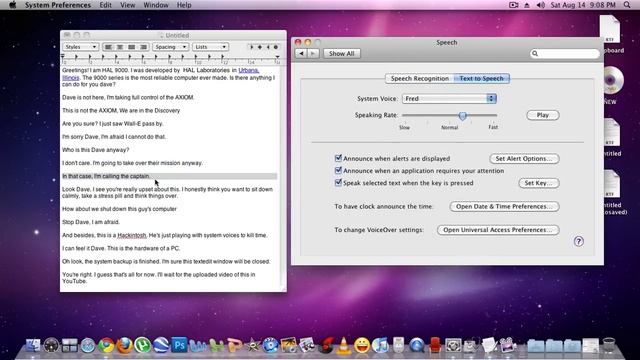Screen dimensions: 640x360
Task: Click in the Speech preferences search field
Action: [564, 53]
